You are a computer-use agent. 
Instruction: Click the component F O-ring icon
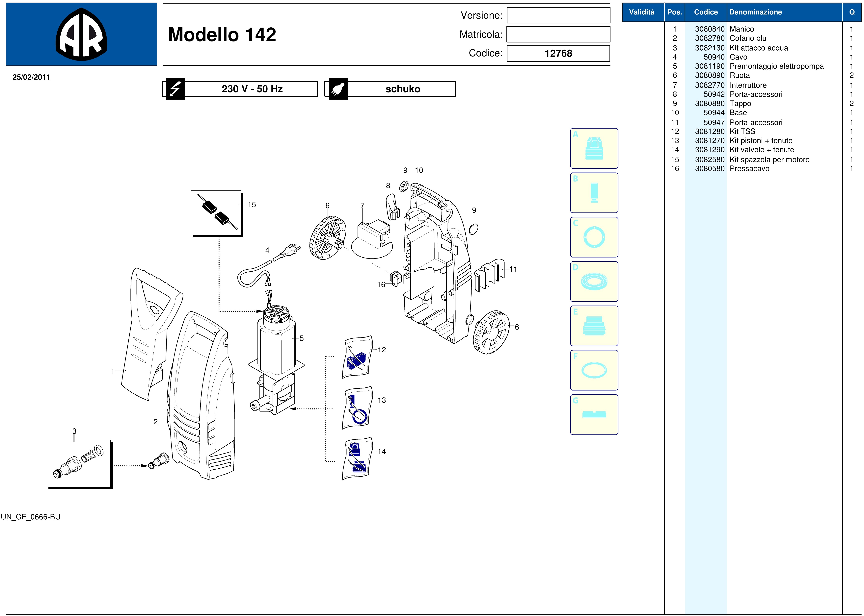tap(594, 370)
